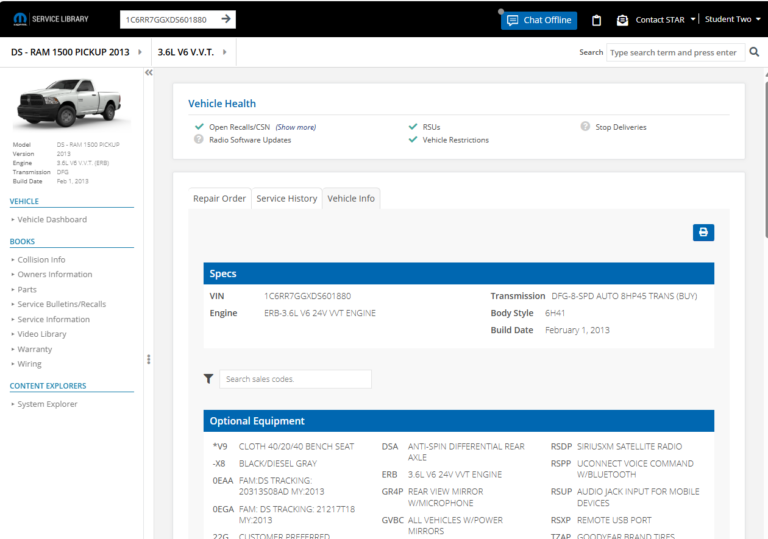Screen dimensions: 768x539
Task: Submit VIN with the arrow button
Action: pyautogui.click(x=227, y=19)
